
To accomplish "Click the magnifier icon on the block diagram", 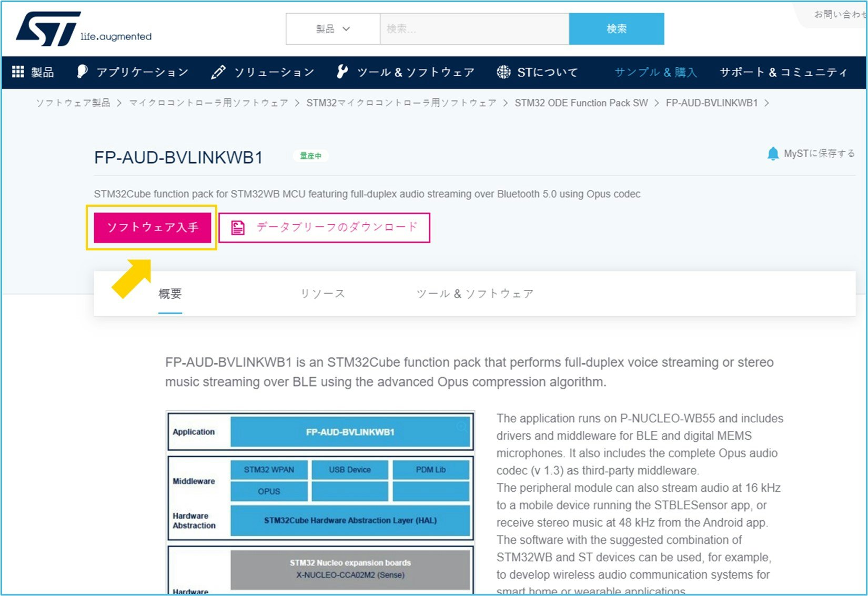I will pyautogui.click(x=462, y=427).
